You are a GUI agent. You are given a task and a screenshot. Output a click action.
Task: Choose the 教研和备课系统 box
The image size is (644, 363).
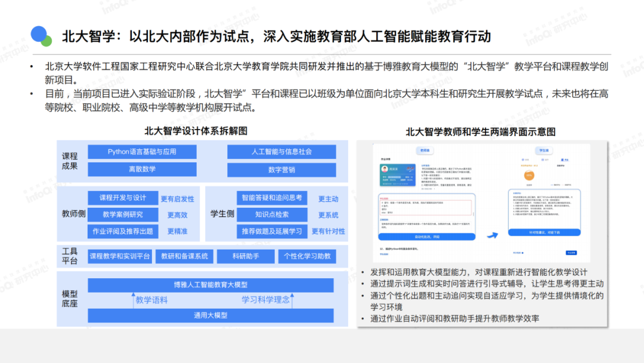point(184,256)
